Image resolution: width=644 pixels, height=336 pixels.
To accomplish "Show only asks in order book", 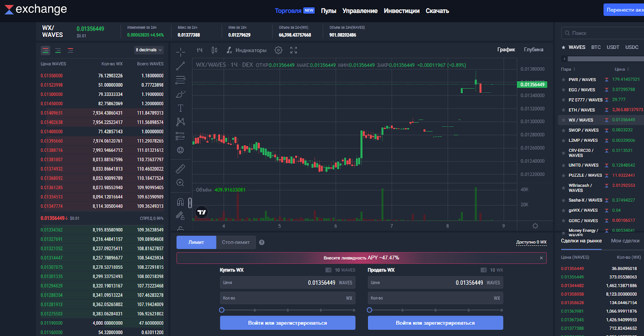I will pyautogui.click(x=70, y=51).
